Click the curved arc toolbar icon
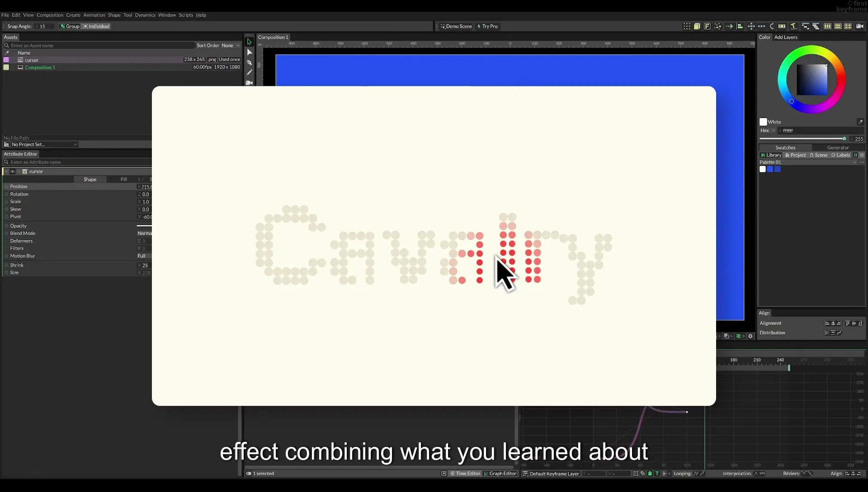 point(772,26)
